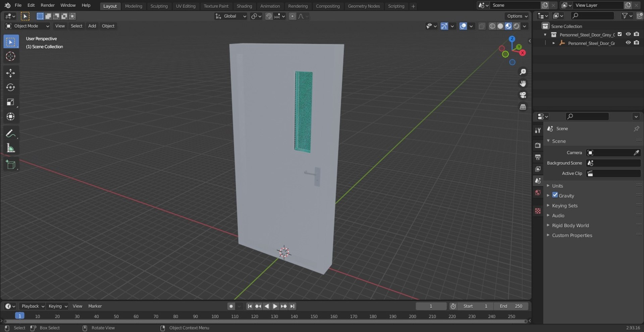This screenshot has height=332, width=644.
Task: Open the Playback dropdown
Action: (33, 306)
